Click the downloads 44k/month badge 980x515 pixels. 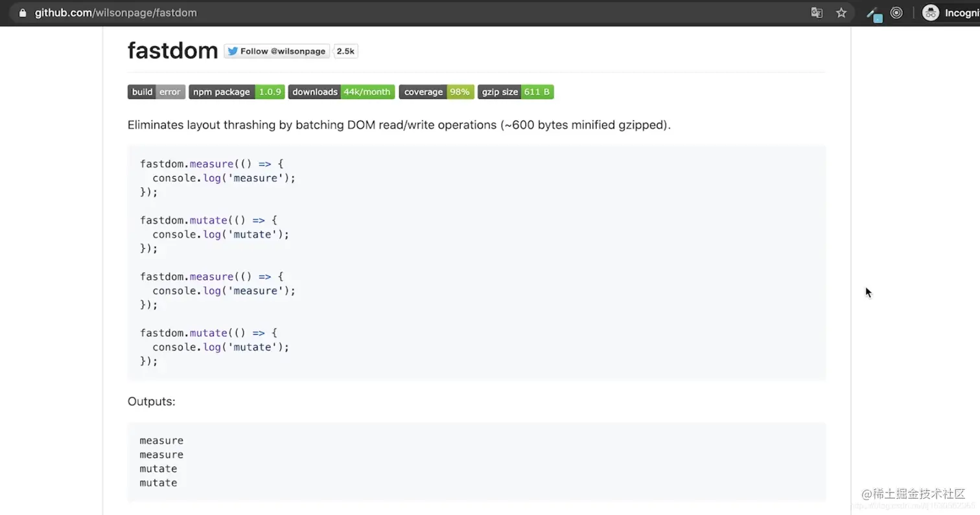point(342,92)
